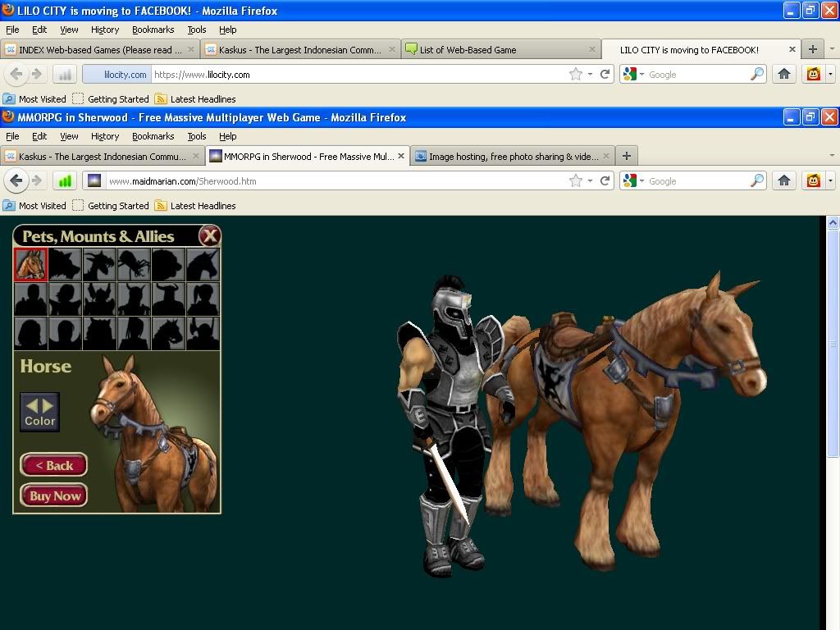Viewport: 840px width, 630px height.
Task: Switch to Image hosting, free photo sharing tab
Action: [x=514, y=157]
